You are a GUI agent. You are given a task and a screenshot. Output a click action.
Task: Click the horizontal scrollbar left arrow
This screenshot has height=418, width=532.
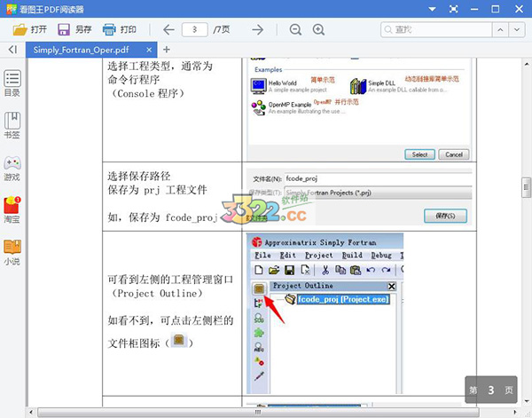point(31,412)
